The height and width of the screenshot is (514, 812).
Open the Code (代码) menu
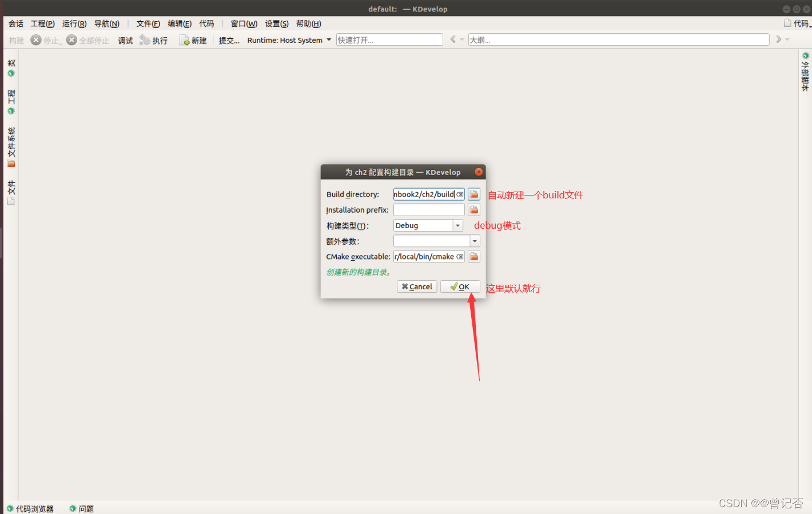(206, 23)
